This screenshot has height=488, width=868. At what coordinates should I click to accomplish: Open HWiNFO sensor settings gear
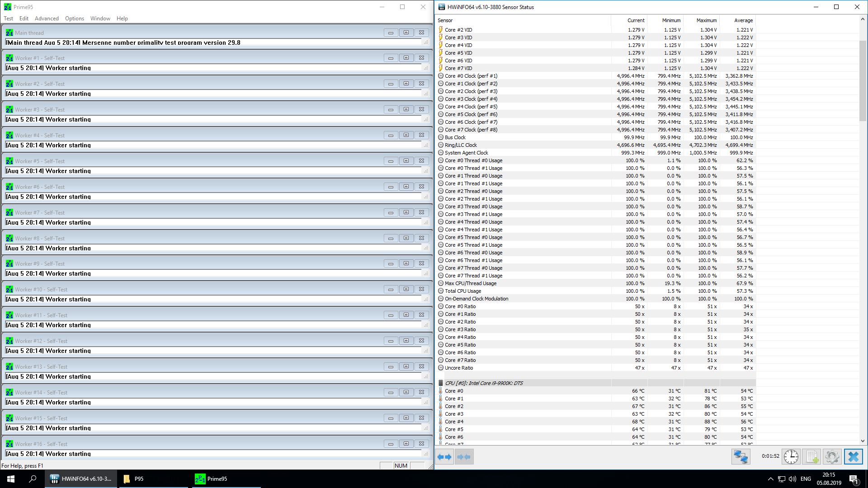[832, 457]
